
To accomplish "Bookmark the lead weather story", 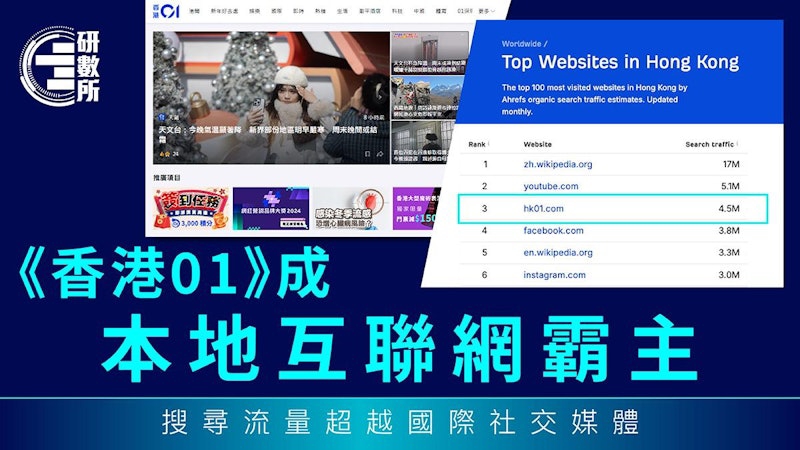I will pyautogui.click(x=367, y=154).
